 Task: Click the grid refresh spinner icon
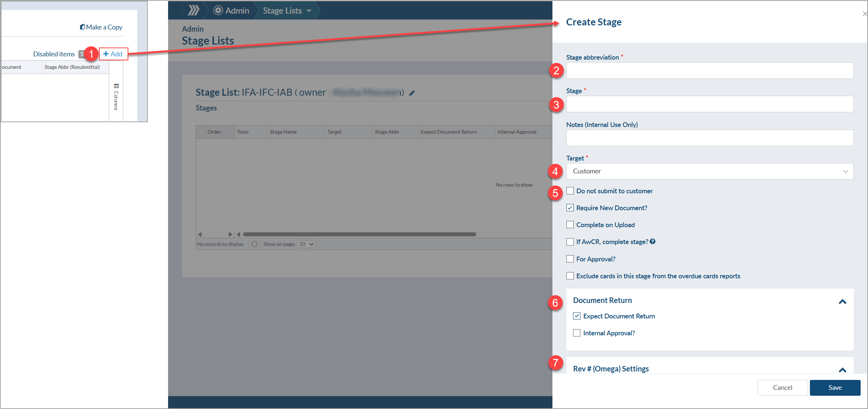click(x=254, y=244)
